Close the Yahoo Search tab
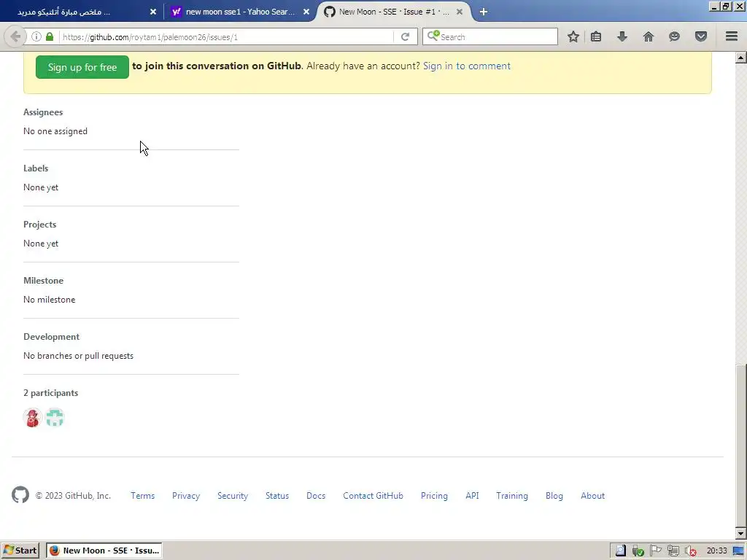This screenshot has height=560, width=747. [306, 12]
